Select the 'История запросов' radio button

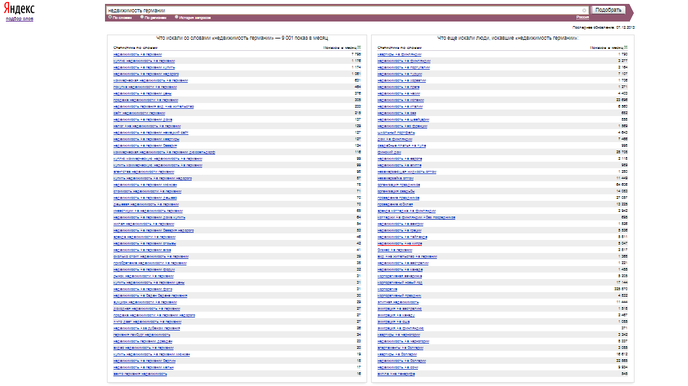click(x=176, y=18)
